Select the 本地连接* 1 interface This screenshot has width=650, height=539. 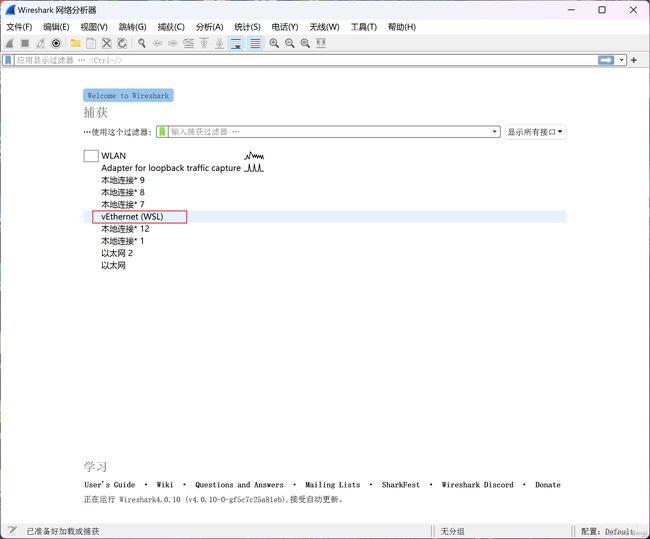325,241
